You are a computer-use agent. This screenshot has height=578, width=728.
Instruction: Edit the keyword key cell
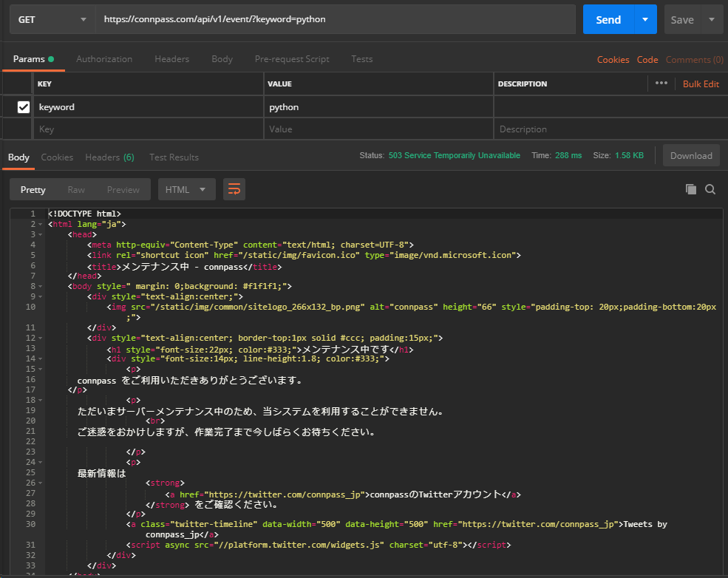tap(148, 106)
